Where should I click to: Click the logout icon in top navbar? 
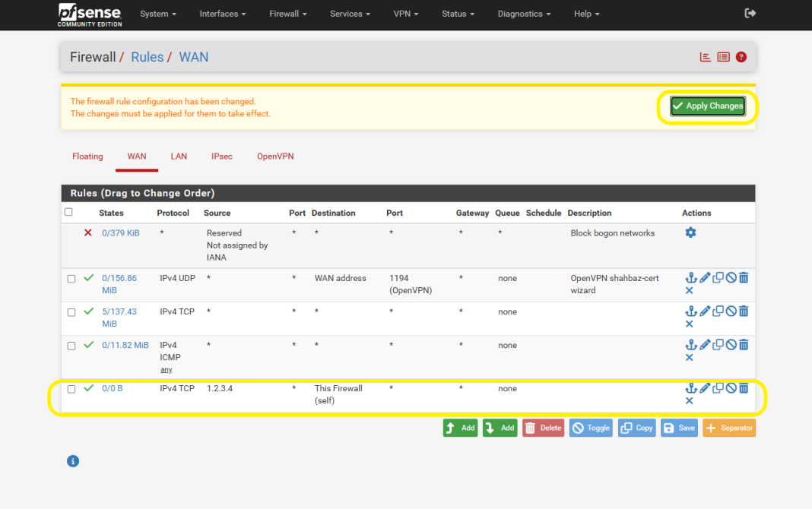(x=750, y=14)
